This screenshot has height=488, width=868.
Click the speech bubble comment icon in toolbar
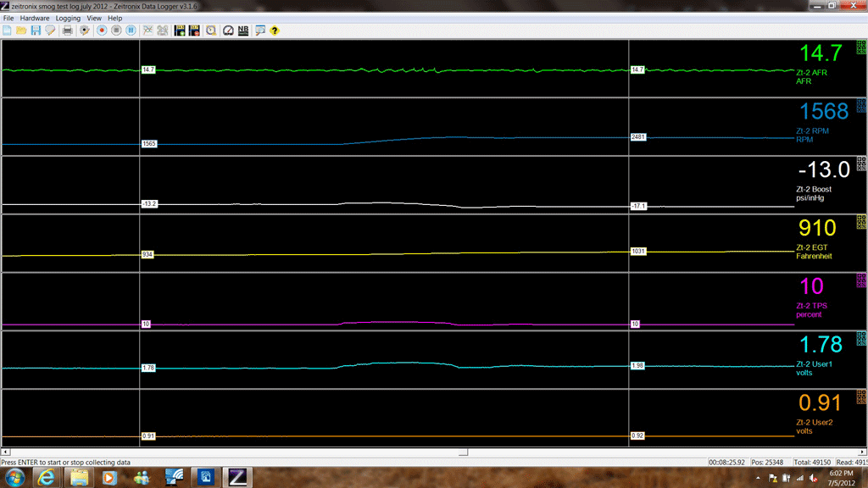(x=50, y=30)
